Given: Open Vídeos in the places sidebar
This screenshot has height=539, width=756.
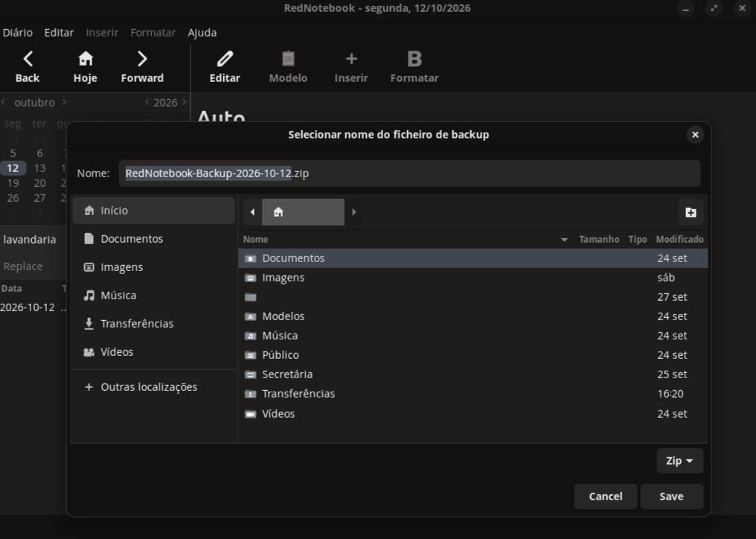Looking at the screenshot, I should click(154, 352).
